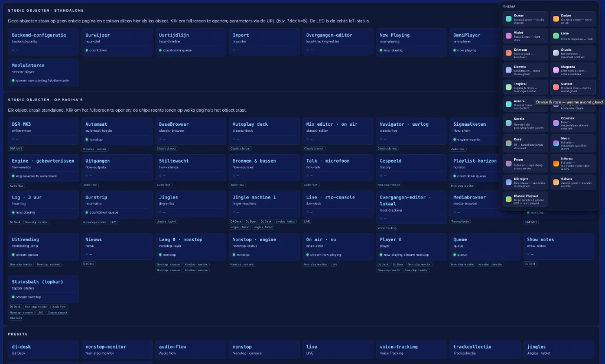The width and height of the screenshot is (605, 364).
Task: Open the Now Playing card
Action: click(x=411, y=42)
